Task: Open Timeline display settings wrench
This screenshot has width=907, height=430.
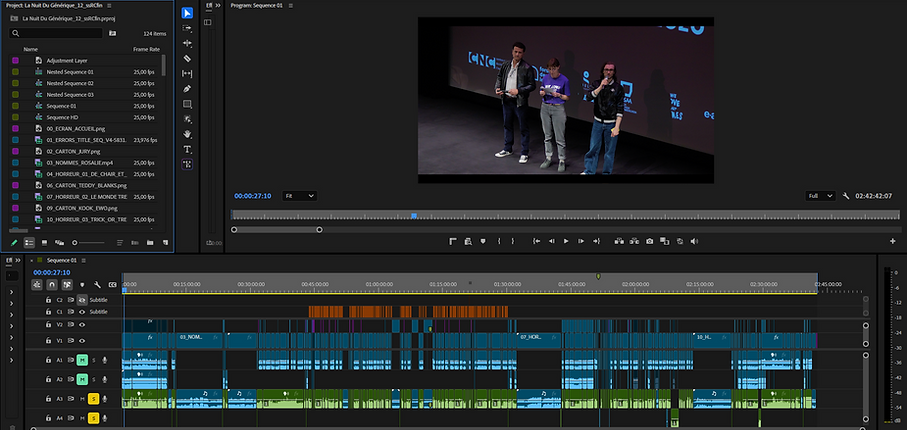Action: click(x=97, y=285)
